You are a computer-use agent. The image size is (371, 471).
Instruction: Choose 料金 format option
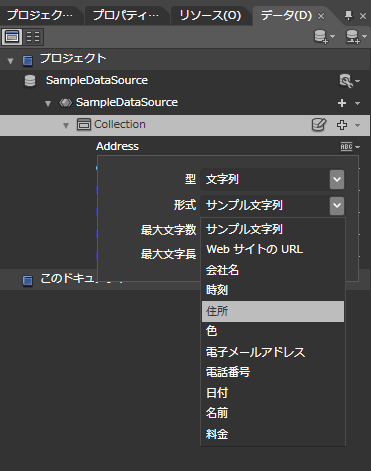tap(273, 434)
